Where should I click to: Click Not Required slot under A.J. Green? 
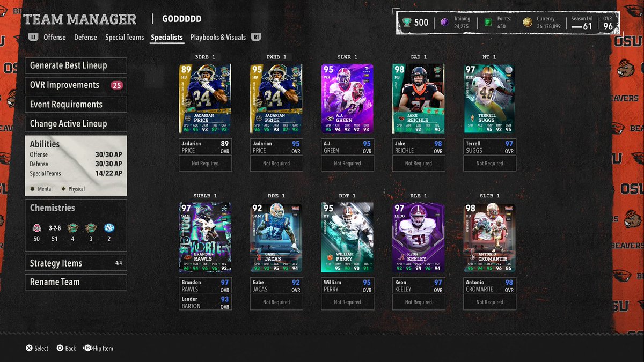[x=347, y=164]
